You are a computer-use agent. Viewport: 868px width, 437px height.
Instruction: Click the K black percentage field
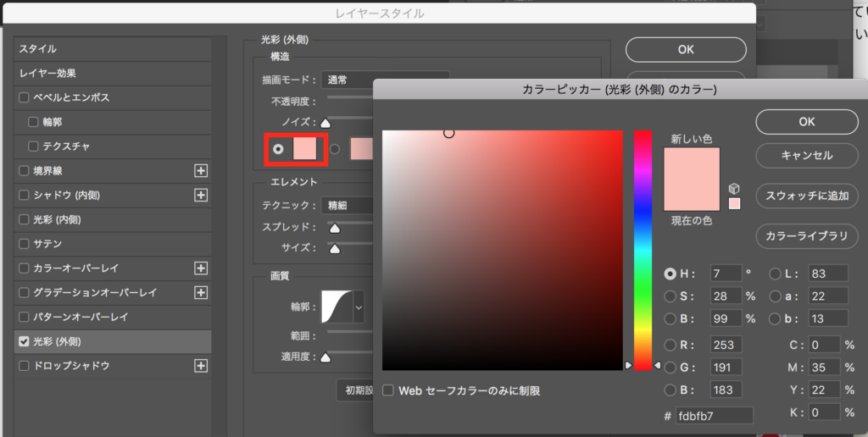824,412
